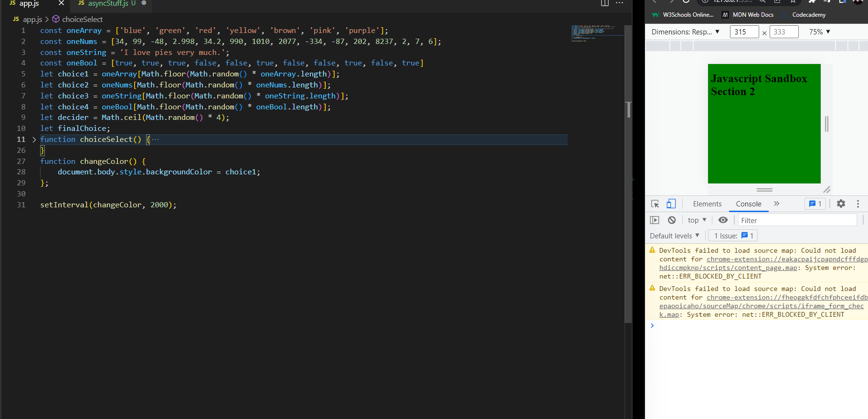Clear the console with the ban icon
Viewport: 868px width, 419px height.
[x=672, y=220]
